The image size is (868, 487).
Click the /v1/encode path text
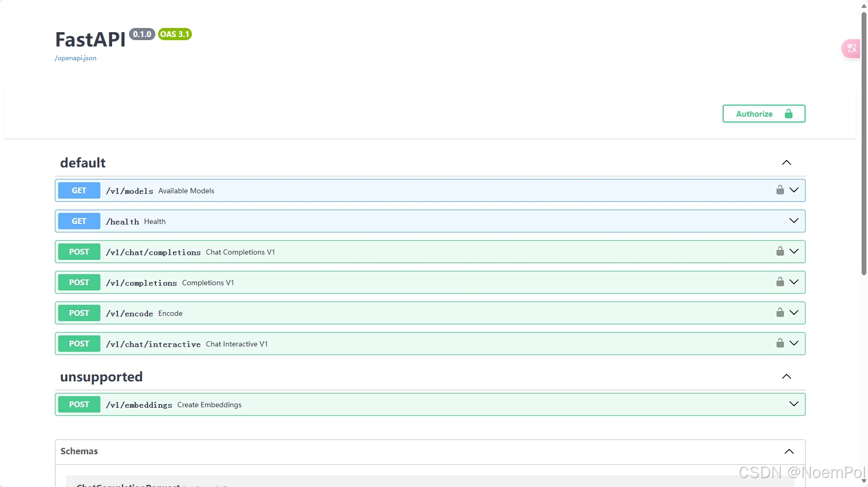[x=130, y=314]
